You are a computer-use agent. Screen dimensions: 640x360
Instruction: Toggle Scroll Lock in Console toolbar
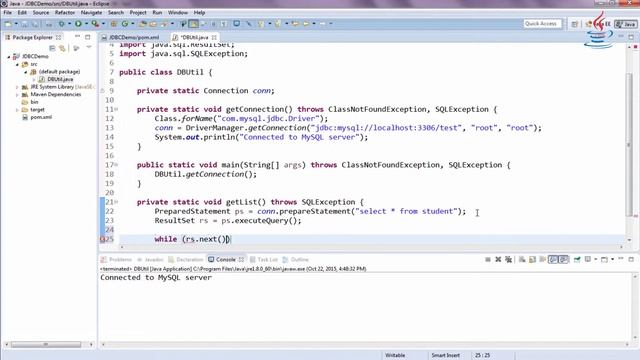click(532, 260)
